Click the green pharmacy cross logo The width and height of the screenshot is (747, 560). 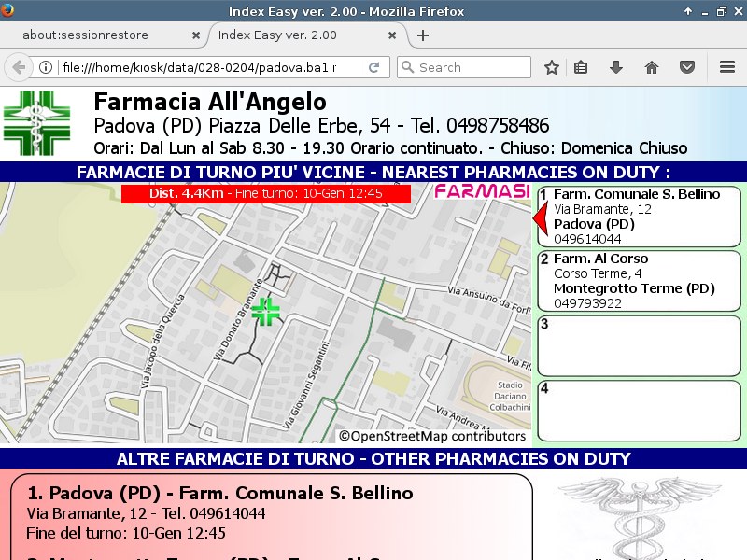click(36, 123)
